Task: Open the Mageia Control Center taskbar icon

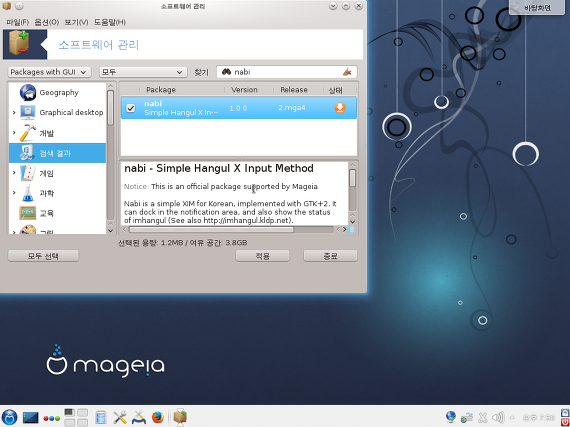Action: coord(139,417)
